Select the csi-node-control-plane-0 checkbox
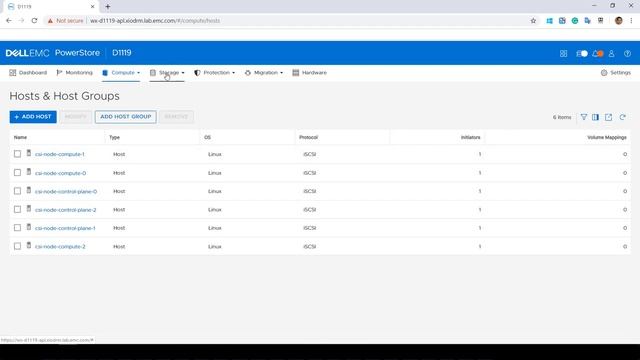This screenshot has width=640, height=360. click(x=17, y=191)
